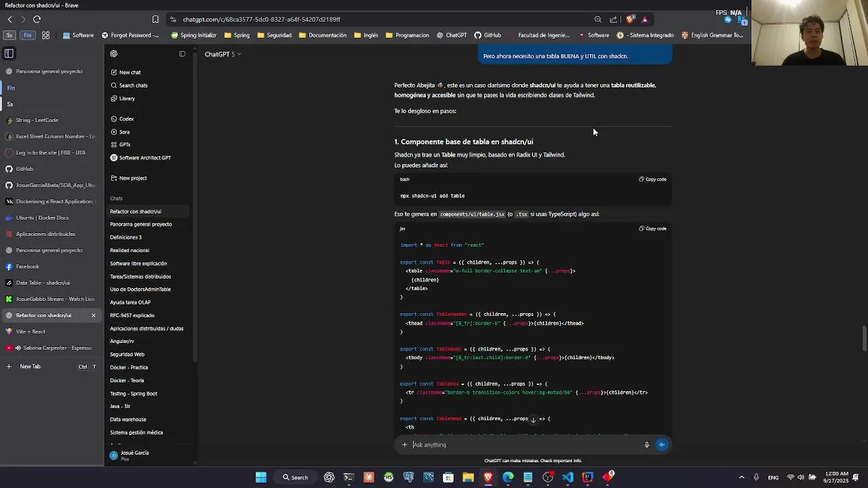Open Microsoft Edge from the taskbar
The width and height of the screenshot is (868, 488).
(508, 478)
